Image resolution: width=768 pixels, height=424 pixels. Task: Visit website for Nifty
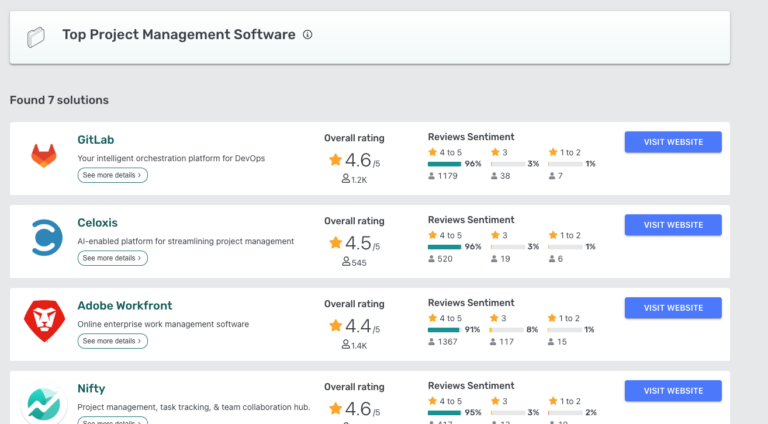tap(673, 391)
